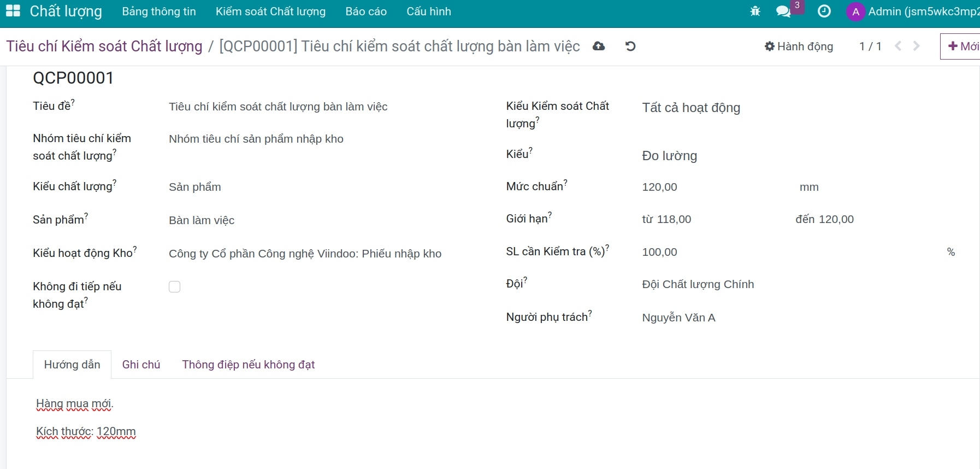This screenshot has width=980, height=469.
Task: Open Bảng thông tin menu
Action: point(159,11)
